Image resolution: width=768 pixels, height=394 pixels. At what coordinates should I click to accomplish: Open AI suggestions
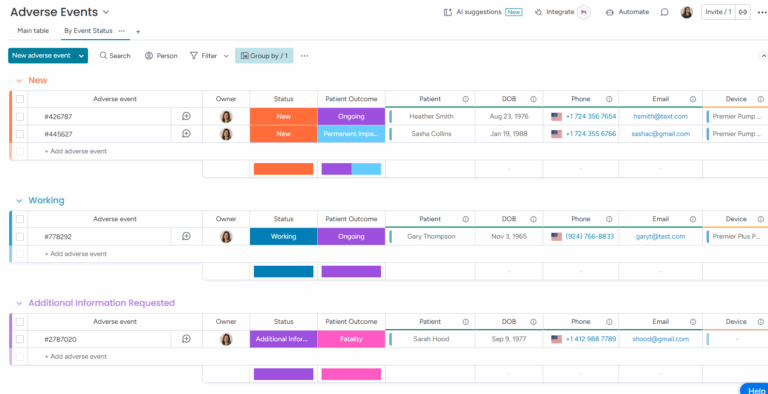click(482, 12)
